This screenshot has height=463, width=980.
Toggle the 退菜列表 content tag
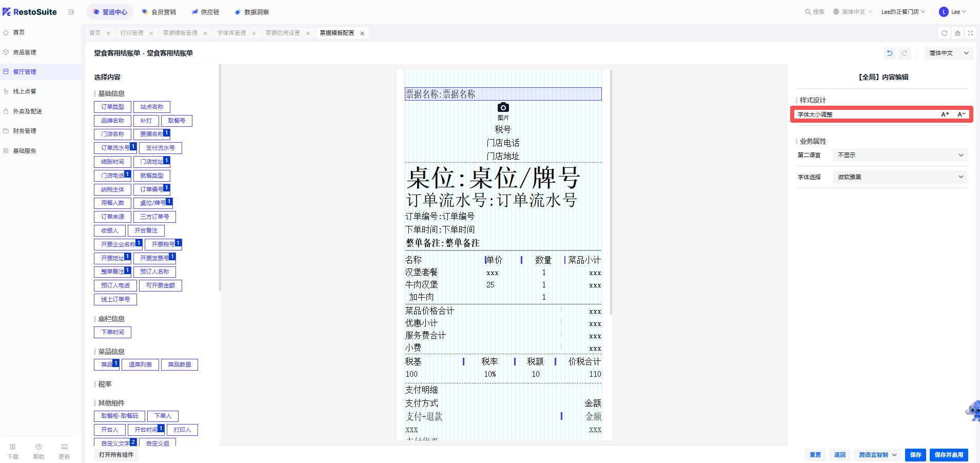tap(140, 364)
